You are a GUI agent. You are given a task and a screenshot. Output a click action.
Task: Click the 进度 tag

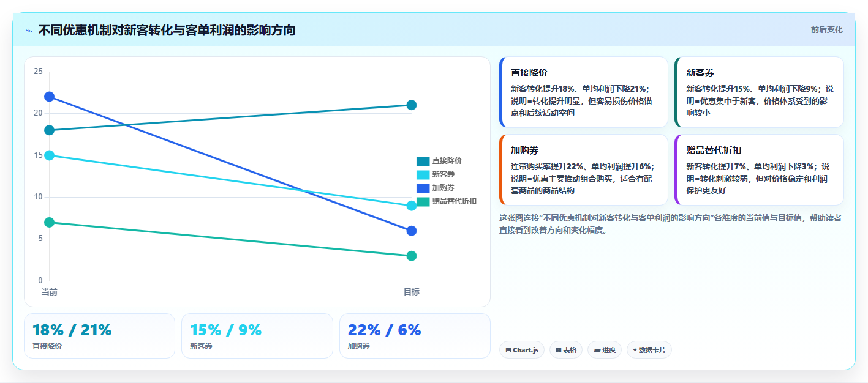605,350
